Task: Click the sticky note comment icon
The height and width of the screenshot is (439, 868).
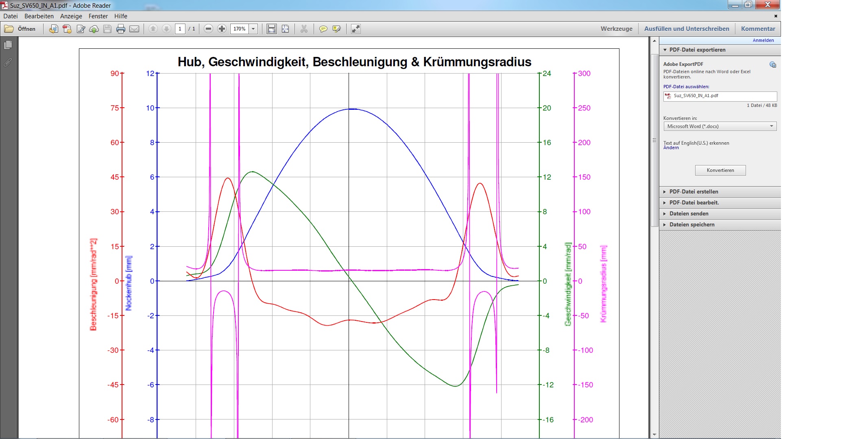Action: pos(323,29)
